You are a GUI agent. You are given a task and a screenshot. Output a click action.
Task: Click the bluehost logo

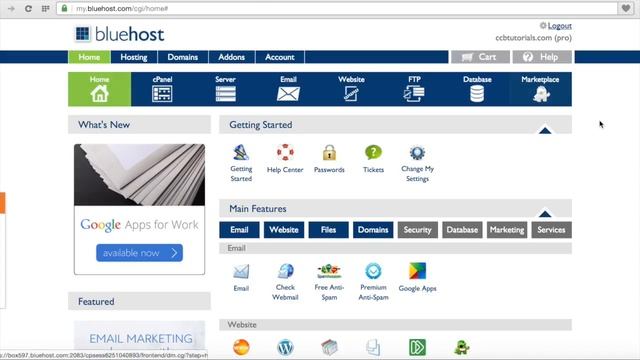[120, 34]
